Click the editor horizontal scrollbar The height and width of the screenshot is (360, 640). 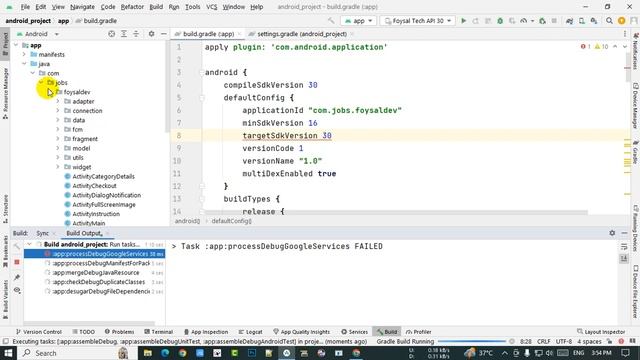[x=396, y=213]
